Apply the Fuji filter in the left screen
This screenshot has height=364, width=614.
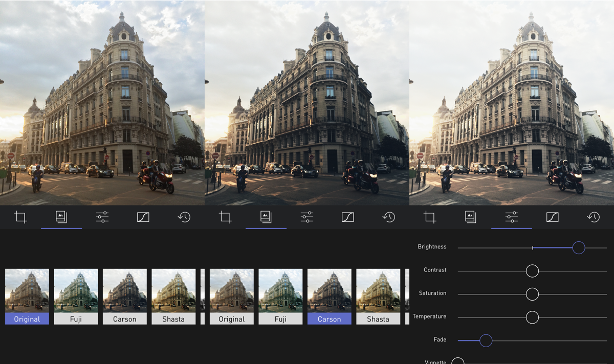pyautogui.click(x=76, y=297)
